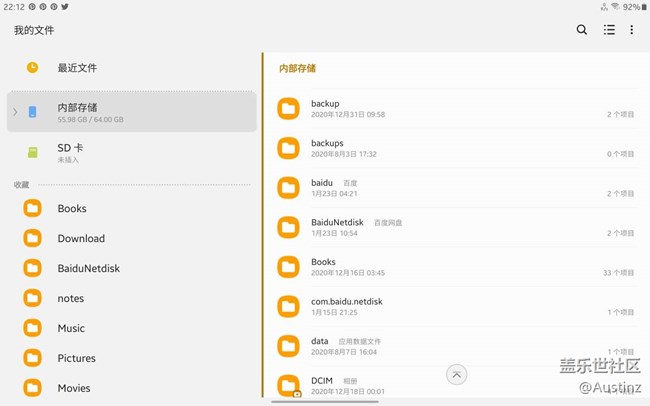
Task: Open 最近文件 recent files
Action: (77, 68)
